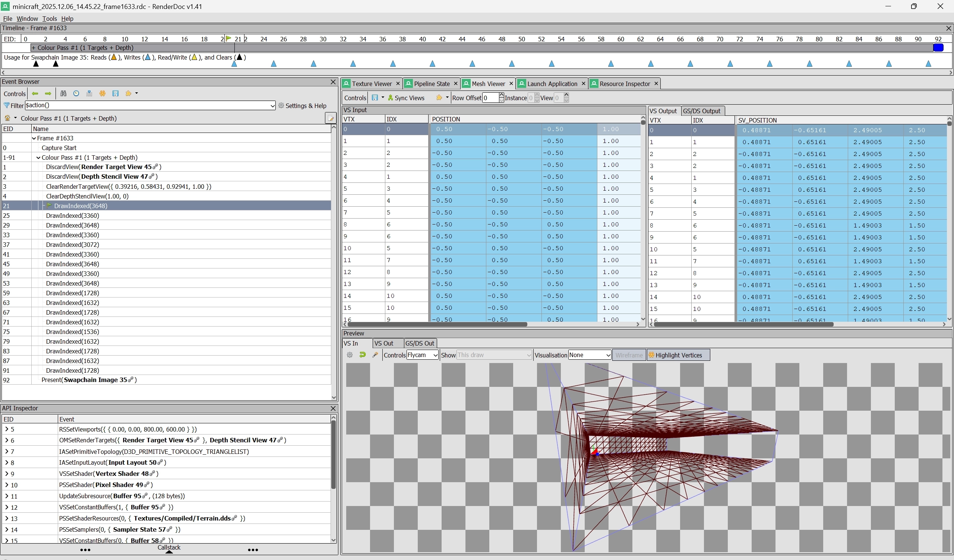
Task: Expand API Inspector event 11 UpdateSubresource
Action: tap(6, 496)
